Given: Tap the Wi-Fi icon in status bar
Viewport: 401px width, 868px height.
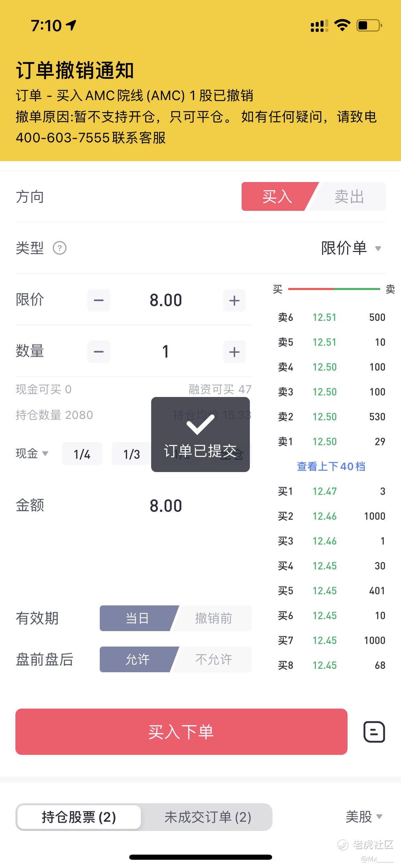Looking at the screenshot, I should click(x=342, y=25).
